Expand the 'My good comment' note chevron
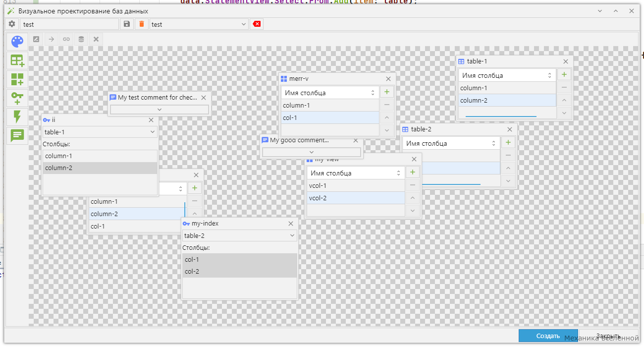The height and width of the screenshot is (347, 644). [312, 152]
